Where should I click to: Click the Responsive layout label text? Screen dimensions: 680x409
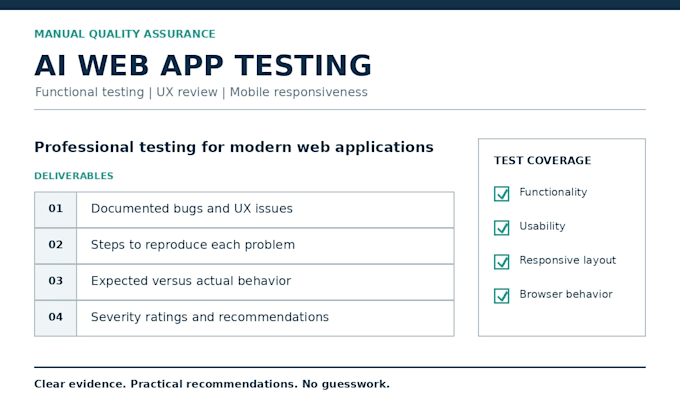click(567, 260)
